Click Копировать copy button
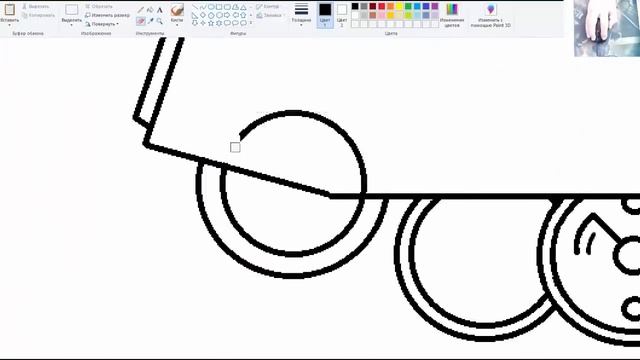This screenshot has width=640, height=360. click(38, 15)
